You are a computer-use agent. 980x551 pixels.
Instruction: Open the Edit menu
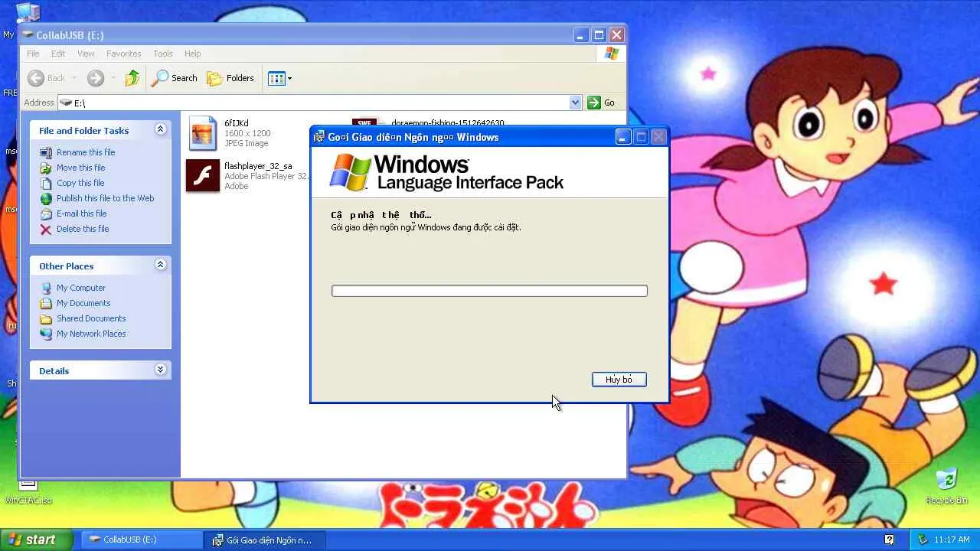(58, 54)
